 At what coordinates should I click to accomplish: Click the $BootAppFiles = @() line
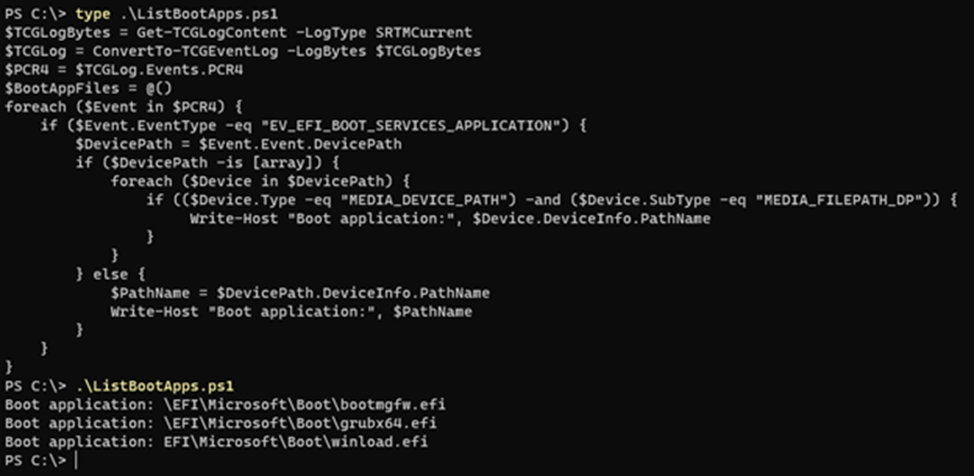[x=88, y=88]
